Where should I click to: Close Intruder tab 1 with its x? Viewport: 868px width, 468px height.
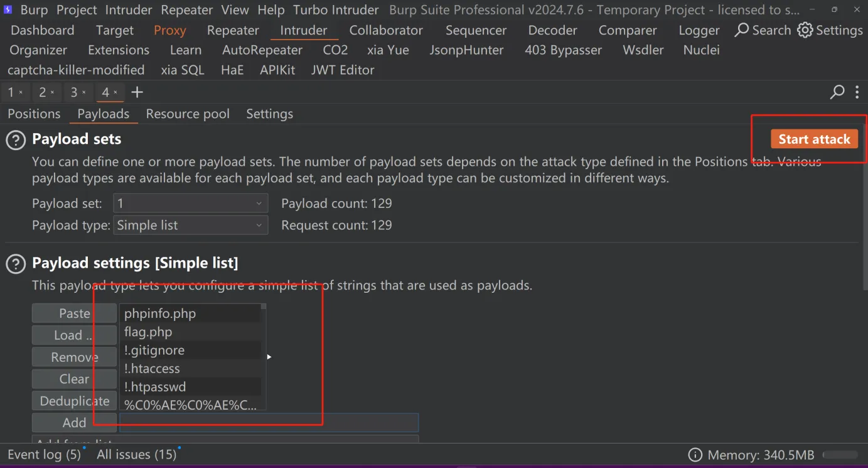tap(21, 92)
